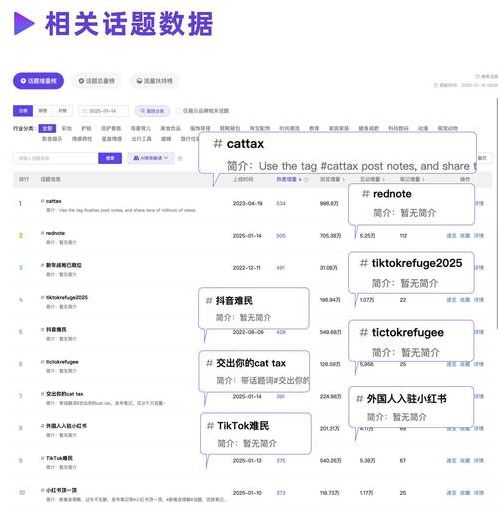Open the 2025-01-14 date picker field
This screenshot has width=498, height=517.
pyautogui.click(x=103, y=111)
